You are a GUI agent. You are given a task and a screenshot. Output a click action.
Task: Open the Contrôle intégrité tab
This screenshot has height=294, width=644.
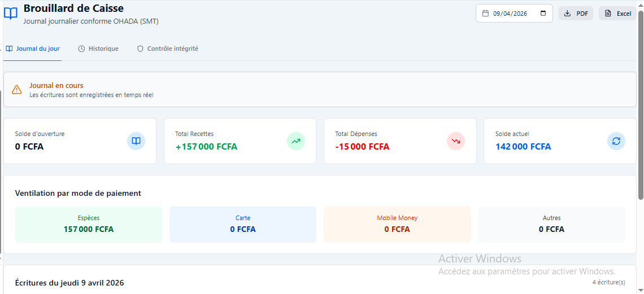pos(168,49)
